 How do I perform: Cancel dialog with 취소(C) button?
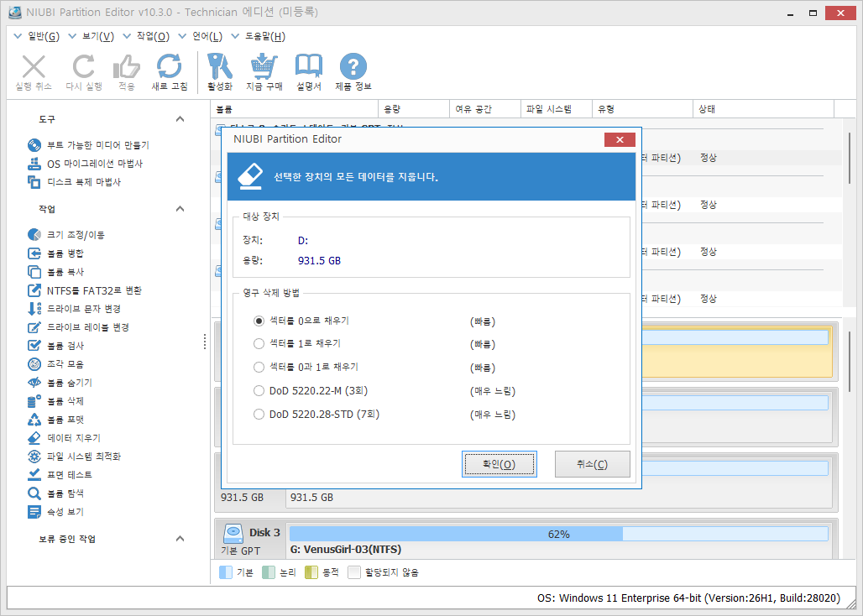[592, 464]
